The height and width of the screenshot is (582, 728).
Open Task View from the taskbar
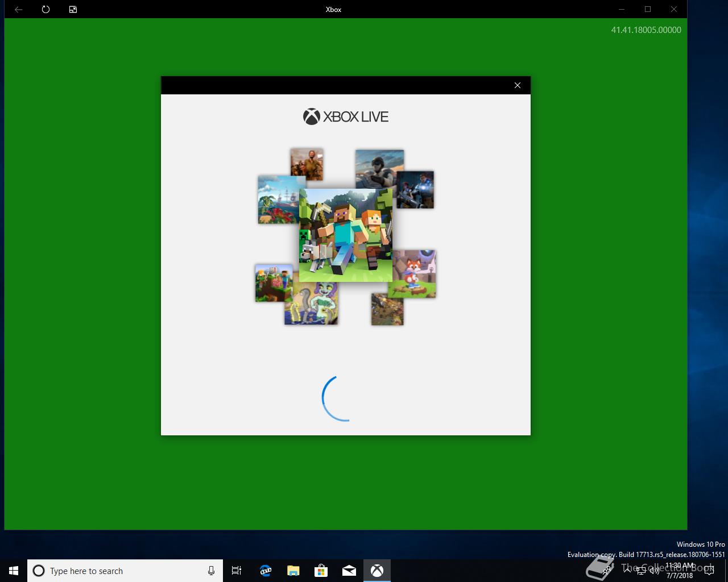pos(237,571)
